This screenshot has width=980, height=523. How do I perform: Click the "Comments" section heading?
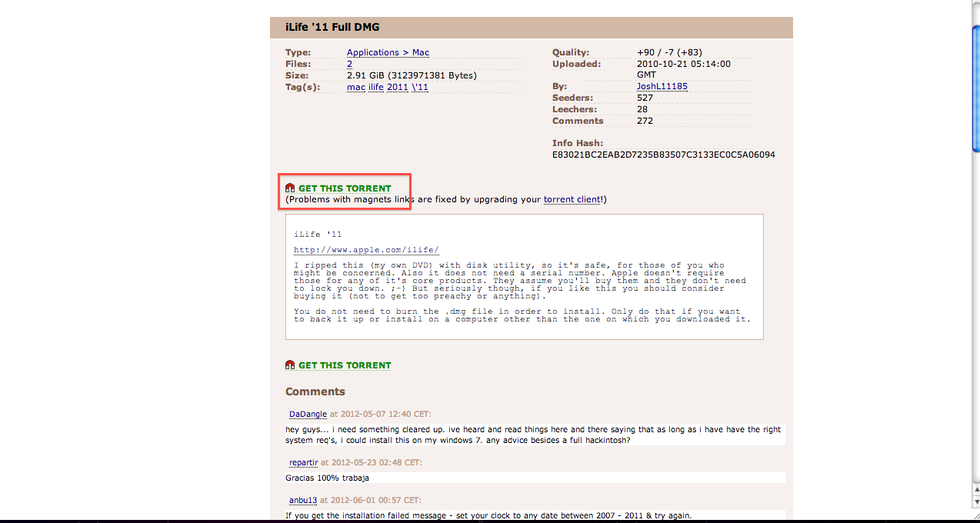(315, 391)
